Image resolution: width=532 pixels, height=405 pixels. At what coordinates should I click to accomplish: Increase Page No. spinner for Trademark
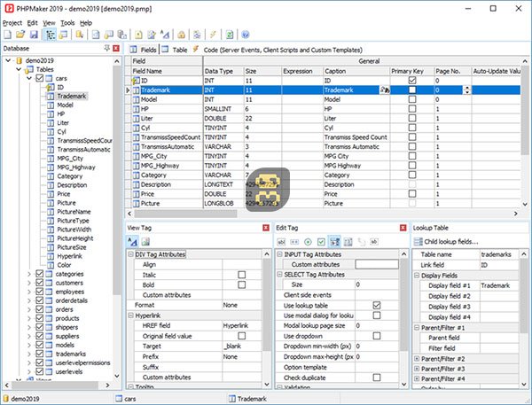click(467, 88)
